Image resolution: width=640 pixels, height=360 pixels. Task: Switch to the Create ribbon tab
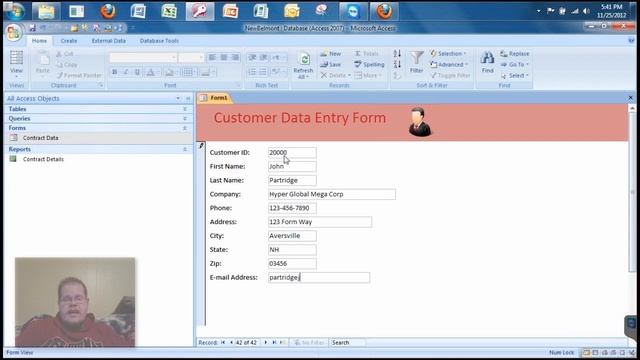(x=69, y=41)
